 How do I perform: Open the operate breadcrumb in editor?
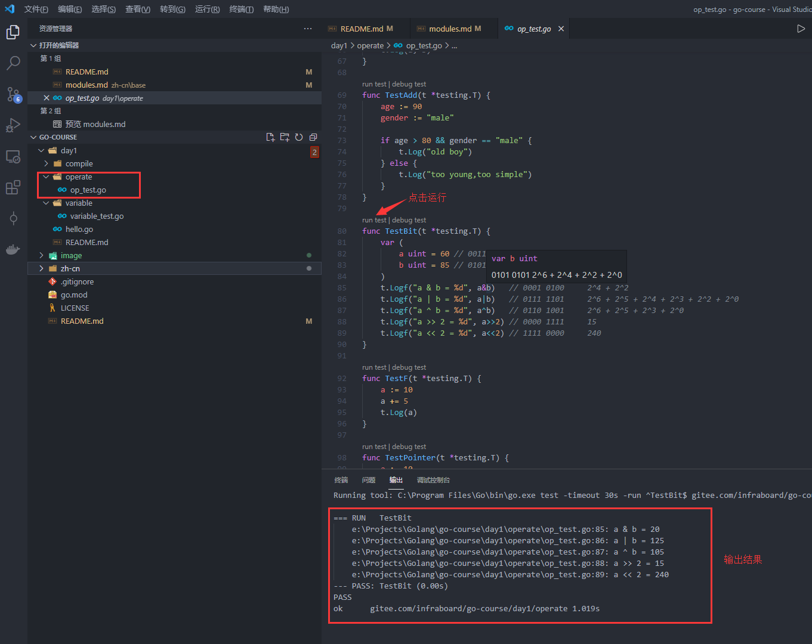(x=370, y=45)
